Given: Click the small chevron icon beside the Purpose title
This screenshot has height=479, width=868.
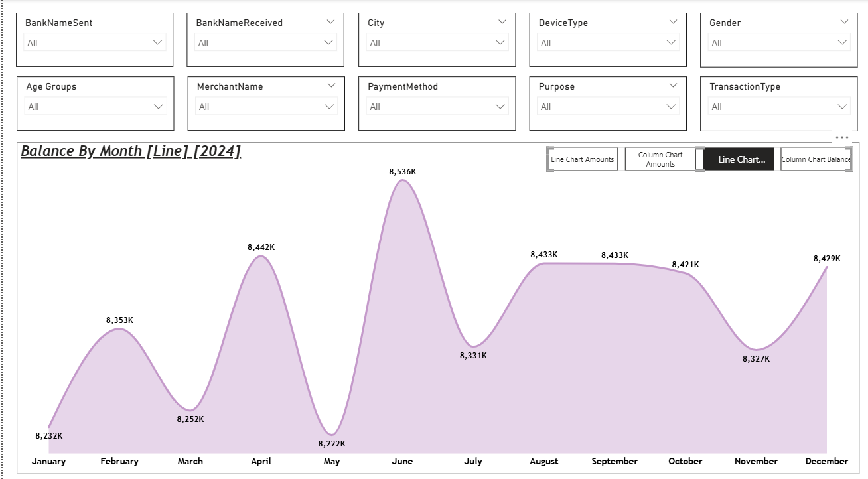Looking at the screenshot, I should pyautogui.click(x=673, y=86).
